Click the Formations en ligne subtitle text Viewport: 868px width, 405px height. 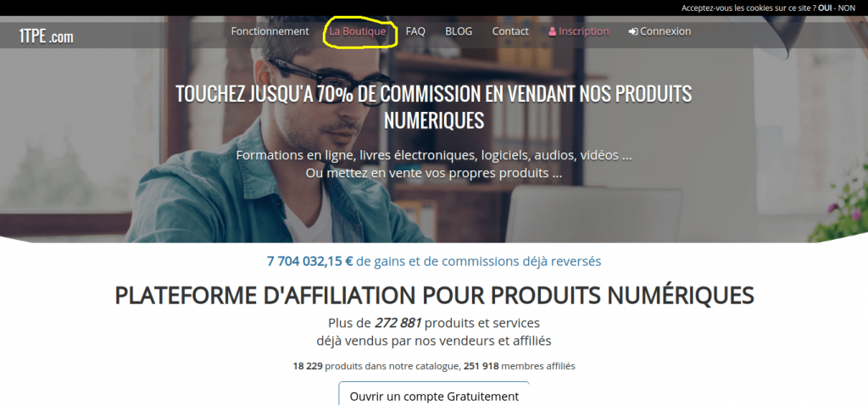(x=433, y=156)
